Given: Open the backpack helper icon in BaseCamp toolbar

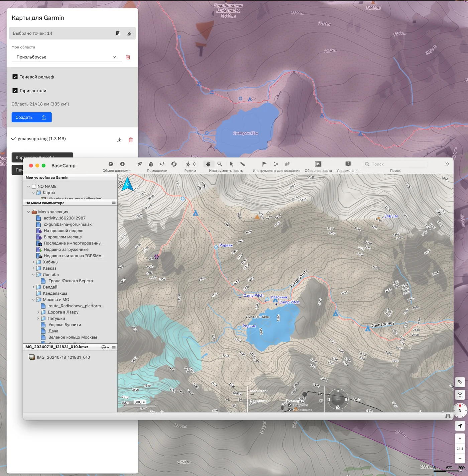Looking at the screenshot, I should [x=151, y=164].
